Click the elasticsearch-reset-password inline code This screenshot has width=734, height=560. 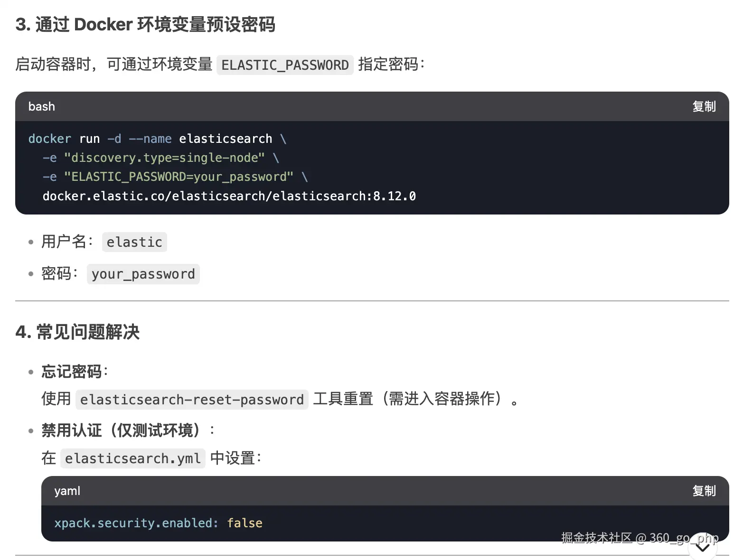(192, 400)
